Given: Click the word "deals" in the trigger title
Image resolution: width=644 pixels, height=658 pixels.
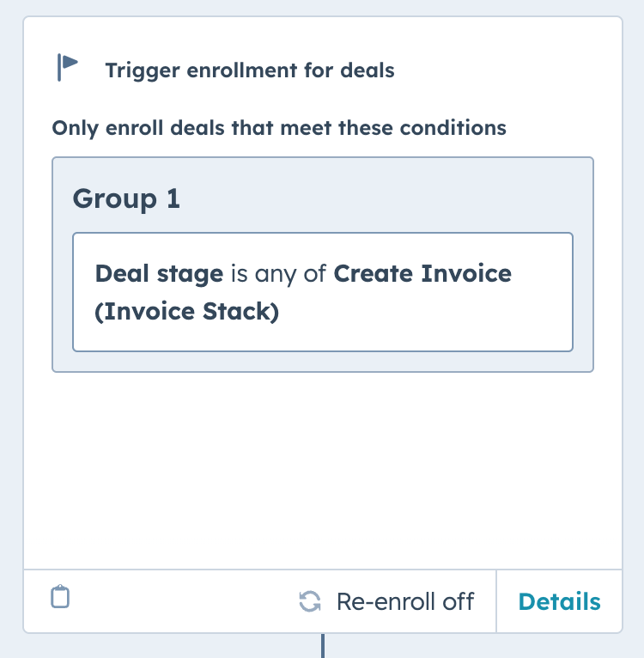Looking at the screenshot, I should click(368, 70).
